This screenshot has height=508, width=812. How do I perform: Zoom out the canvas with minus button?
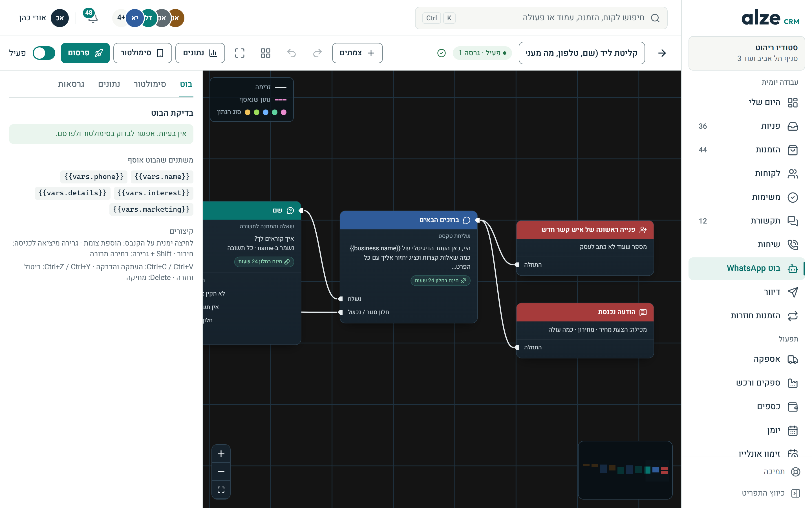click(221, 472)
